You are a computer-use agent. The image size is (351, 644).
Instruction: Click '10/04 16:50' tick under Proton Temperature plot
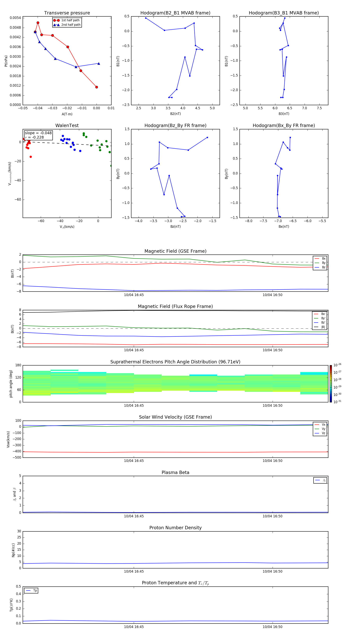tap(273, 627)
